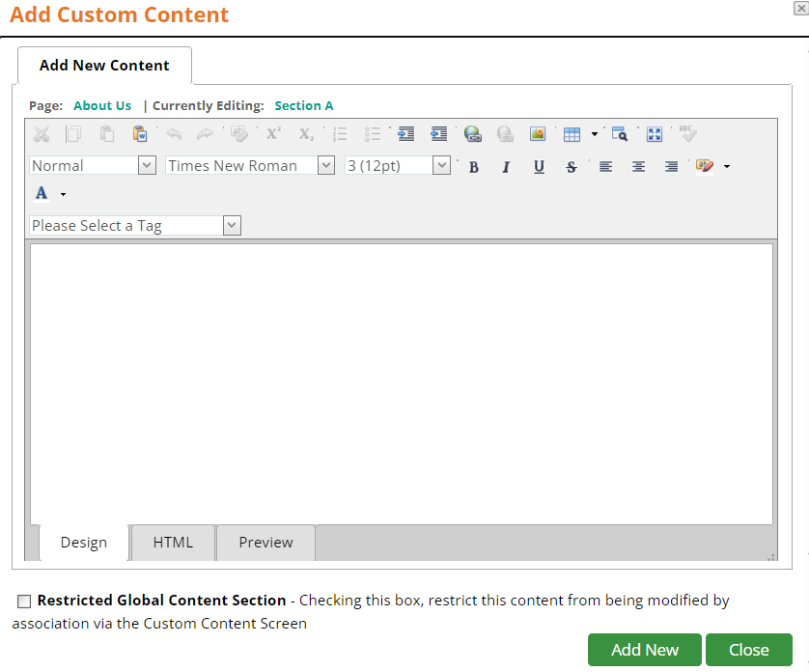Click the About Us page link
Viewport: 809px width, 672px height.
[x=102, y=106]
